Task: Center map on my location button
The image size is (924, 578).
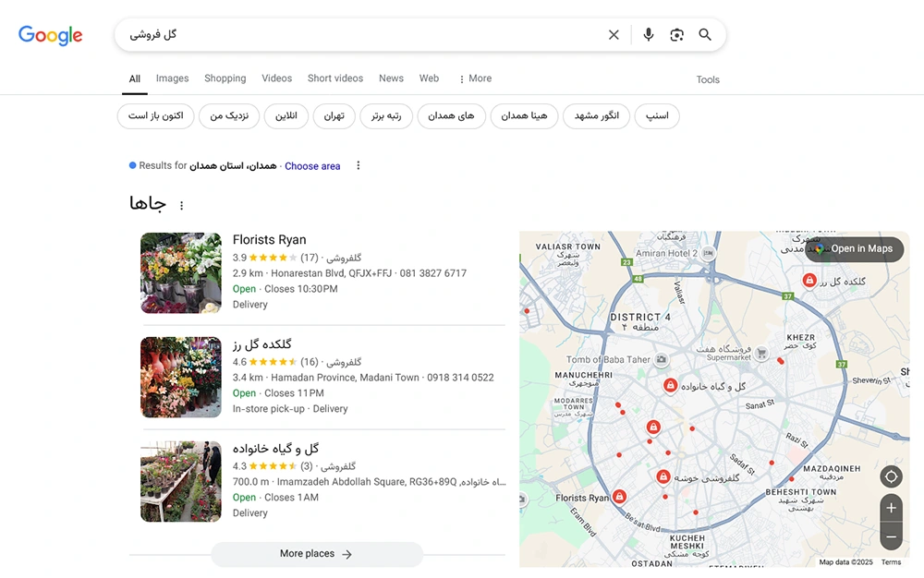Action: 891,476
